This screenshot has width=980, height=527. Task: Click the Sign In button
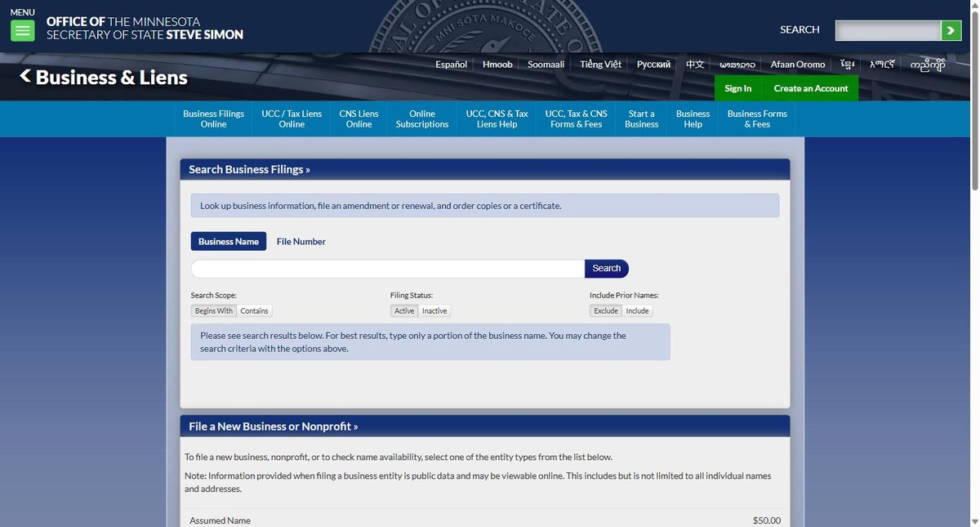click(737, 88)
